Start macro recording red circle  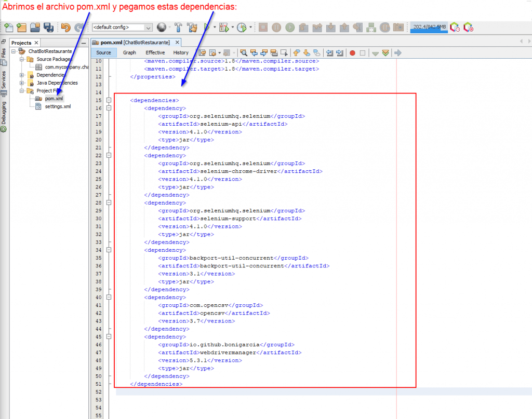coord(353,53)
